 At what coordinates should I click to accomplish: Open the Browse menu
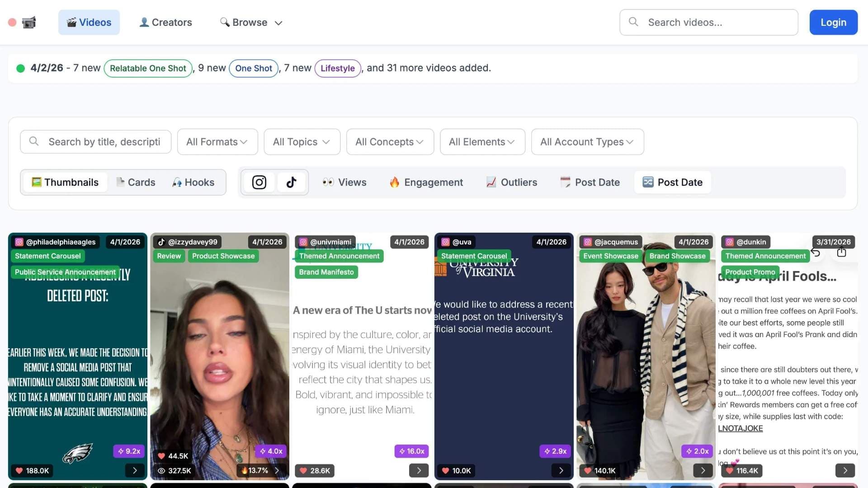pyautogui.click(x=250, y=22)
